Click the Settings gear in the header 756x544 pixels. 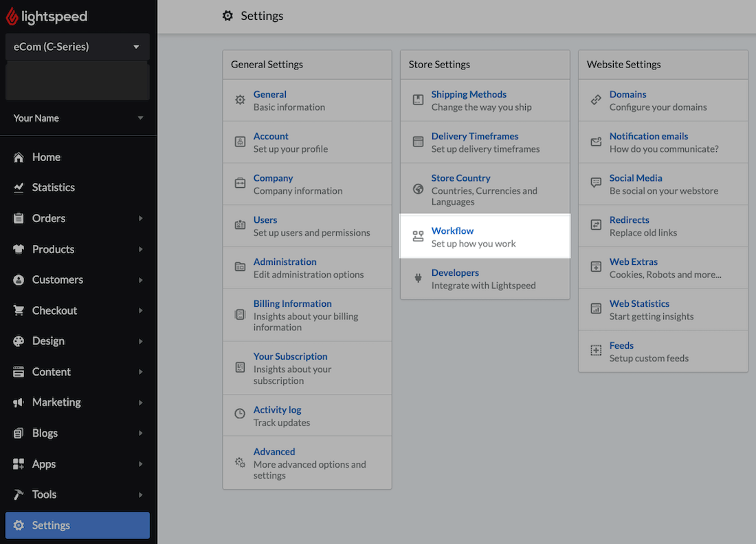(227, 15)
